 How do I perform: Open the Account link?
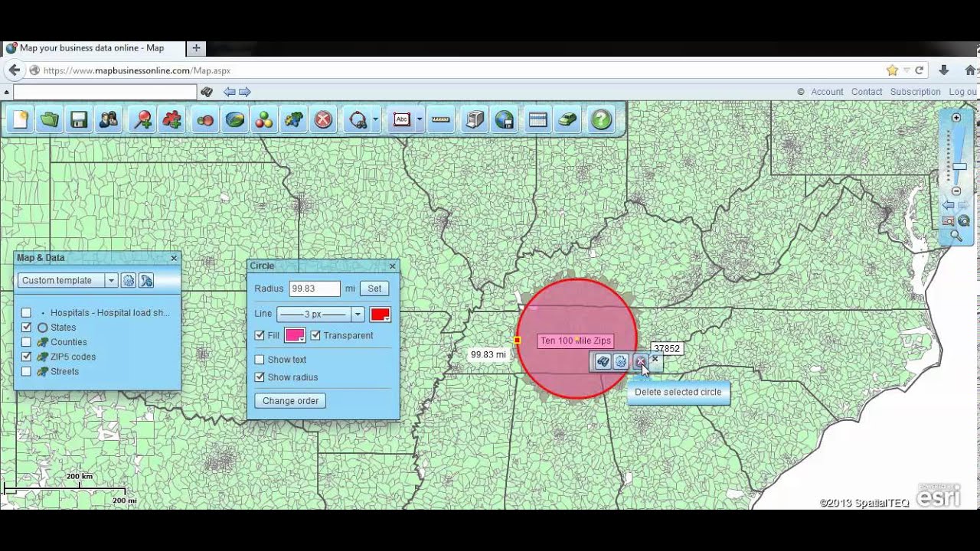[827, 92]
